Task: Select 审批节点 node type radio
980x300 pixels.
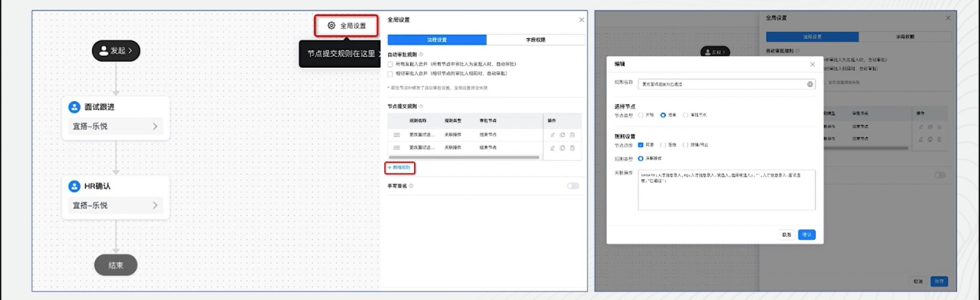Action: coord(686,115)
